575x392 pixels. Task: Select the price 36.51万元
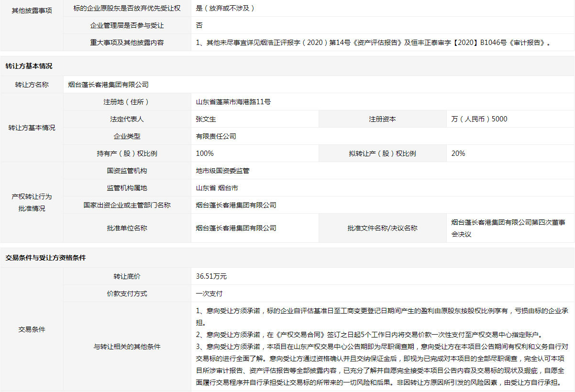tap(211, 276)
